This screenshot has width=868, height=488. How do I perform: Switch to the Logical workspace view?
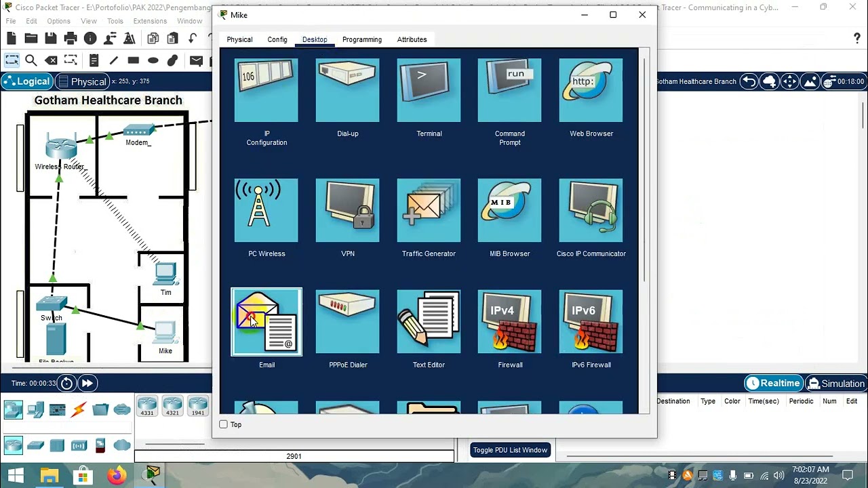click(26, 81)
